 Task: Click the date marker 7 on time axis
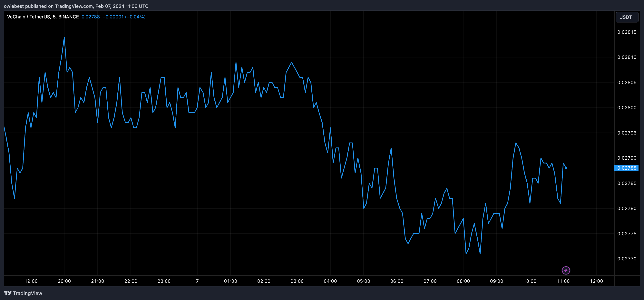click(197, 281)
